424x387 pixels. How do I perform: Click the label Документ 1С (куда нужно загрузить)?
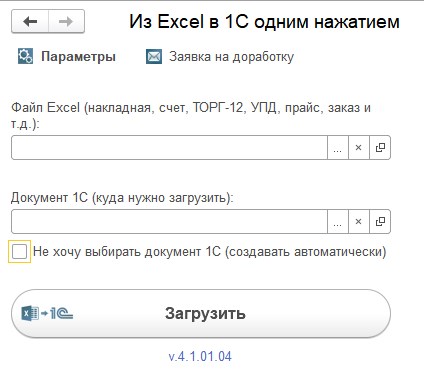pyautogui.click(x=122, y=198)
